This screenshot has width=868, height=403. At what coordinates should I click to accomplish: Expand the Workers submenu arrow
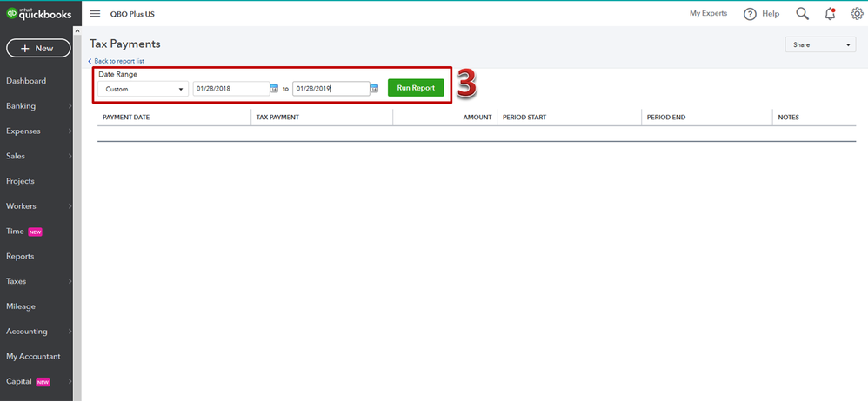coord(70,206)
